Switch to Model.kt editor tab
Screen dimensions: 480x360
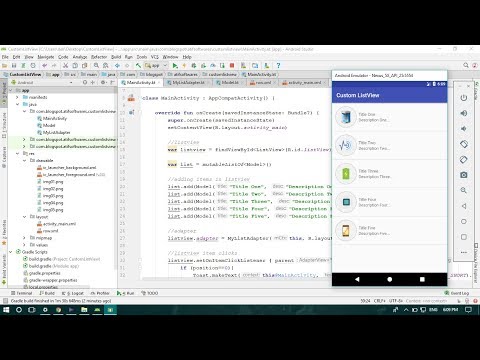(x=230, y=82)
